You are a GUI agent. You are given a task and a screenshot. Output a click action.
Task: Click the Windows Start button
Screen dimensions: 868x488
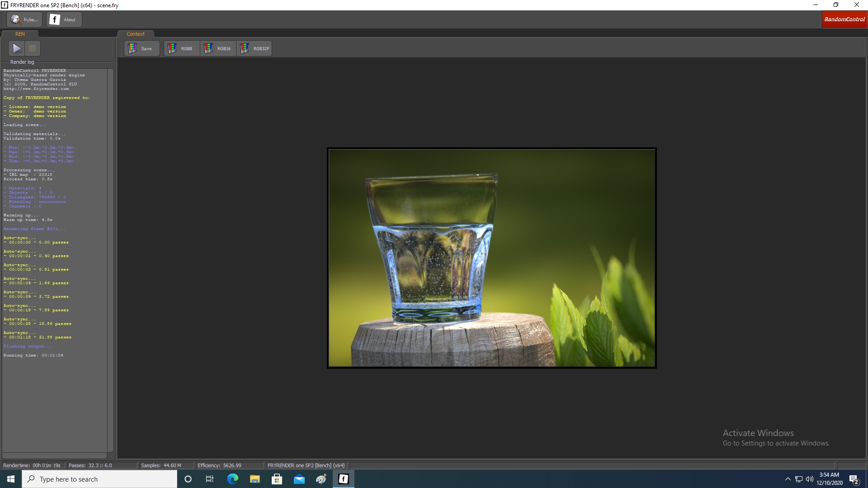pos(11,479)
